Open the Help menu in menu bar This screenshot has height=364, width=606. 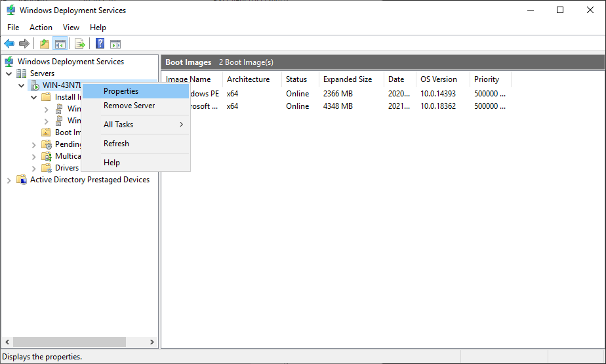click(98, 28)
